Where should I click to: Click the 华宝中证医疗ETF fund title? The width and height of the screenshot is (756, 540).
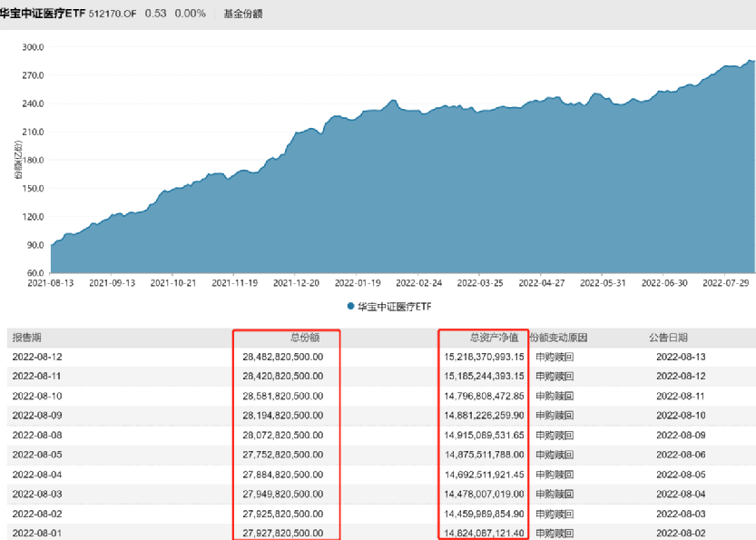(x=43, y=14)
